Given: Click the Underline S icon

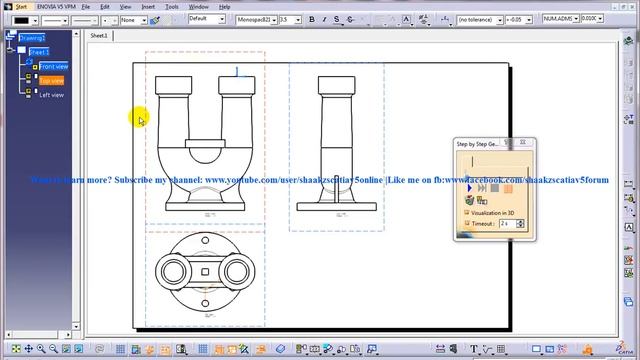Looking at the screenshot, I should [337, 19].
